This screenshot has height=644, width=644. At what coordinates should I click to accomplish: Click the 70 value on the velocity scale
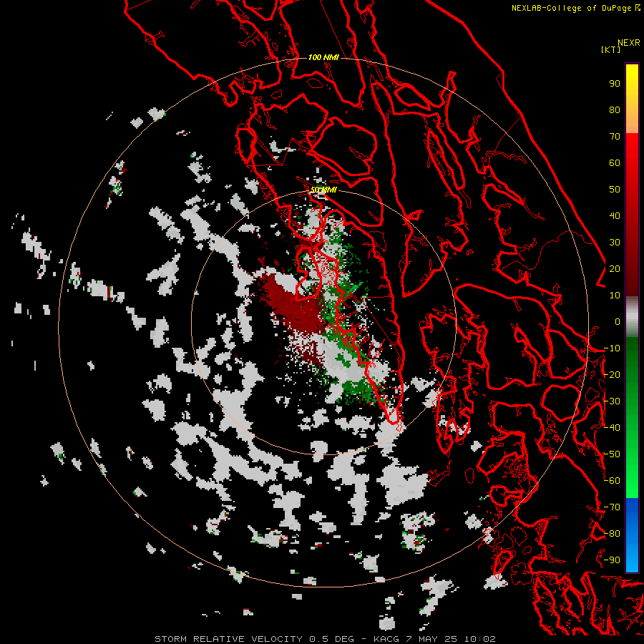pyautogui.click(x=615, y=137)
